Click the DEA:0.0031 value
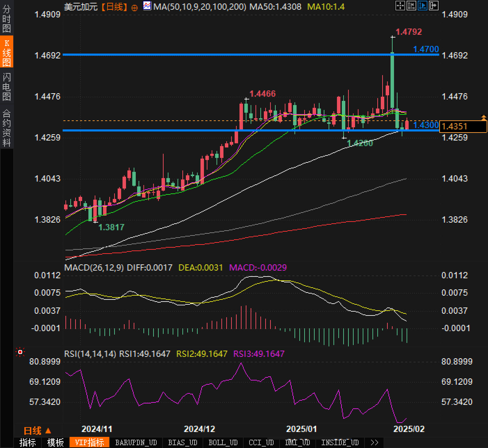 tap(200, 267)
